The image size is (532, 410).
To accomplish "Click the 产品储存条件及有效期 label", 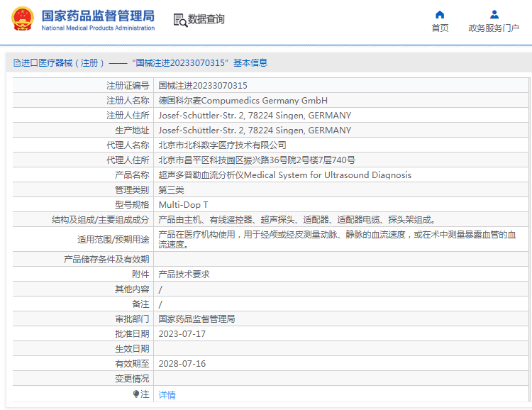I will coord(106,260).
